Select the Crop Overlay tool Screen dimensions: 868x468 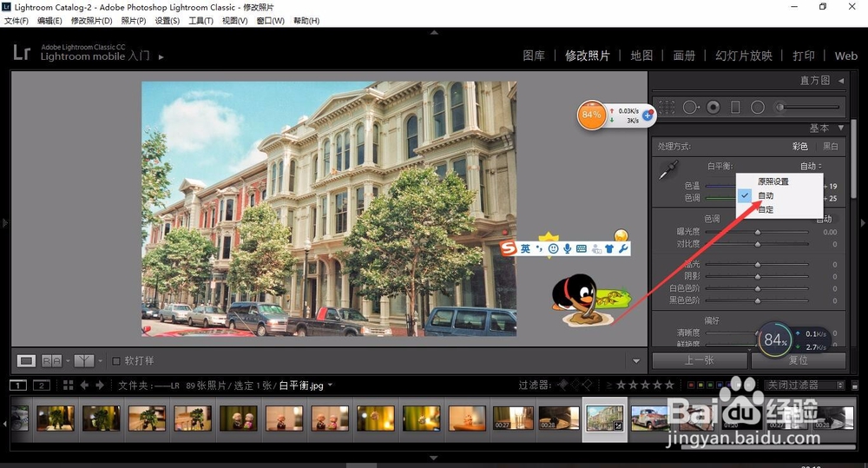click(x=667, y=107)
